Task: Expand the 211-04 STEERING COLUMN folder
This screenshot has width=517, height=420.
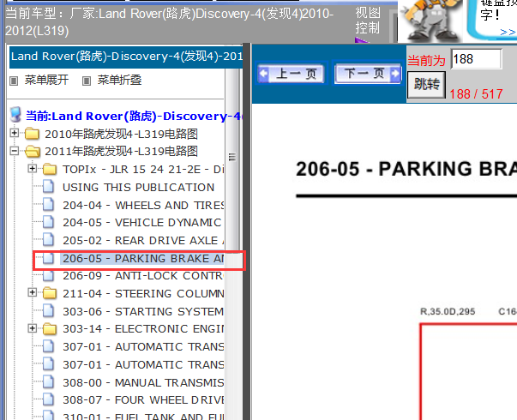Action: (33, 292)
